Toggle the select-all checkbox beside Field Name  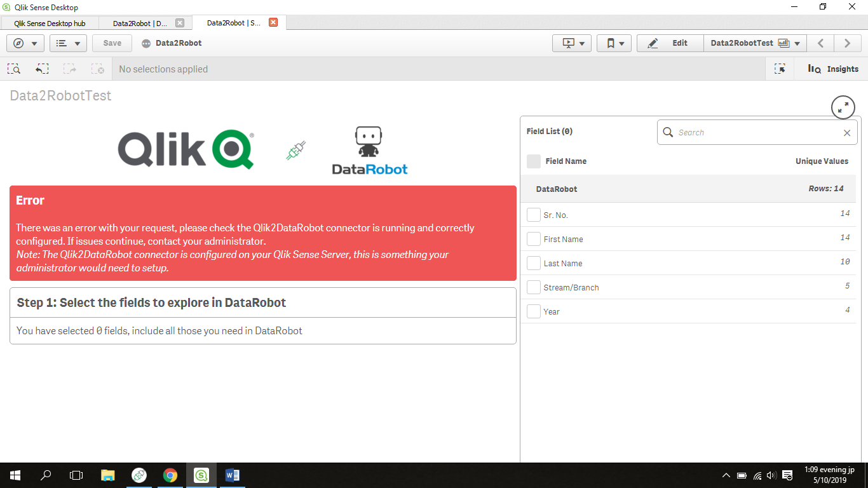pos(534,161)
